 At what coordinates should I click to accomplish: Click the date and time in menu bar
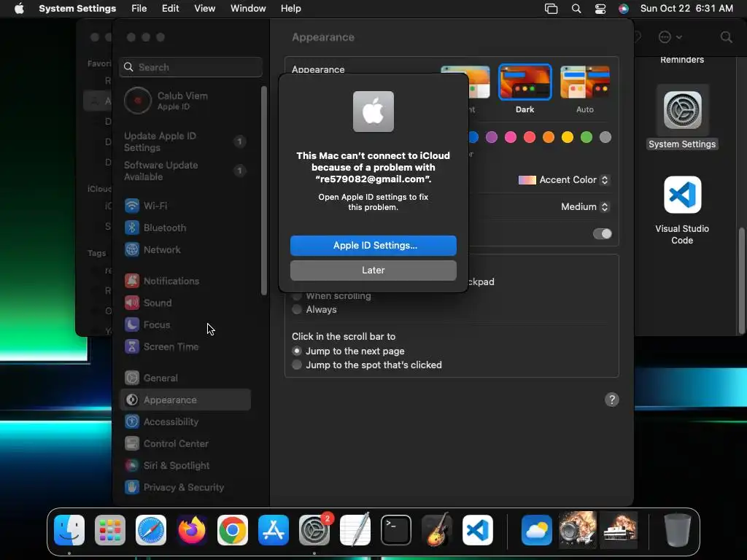pyautogui.click(x=686, y=9)
